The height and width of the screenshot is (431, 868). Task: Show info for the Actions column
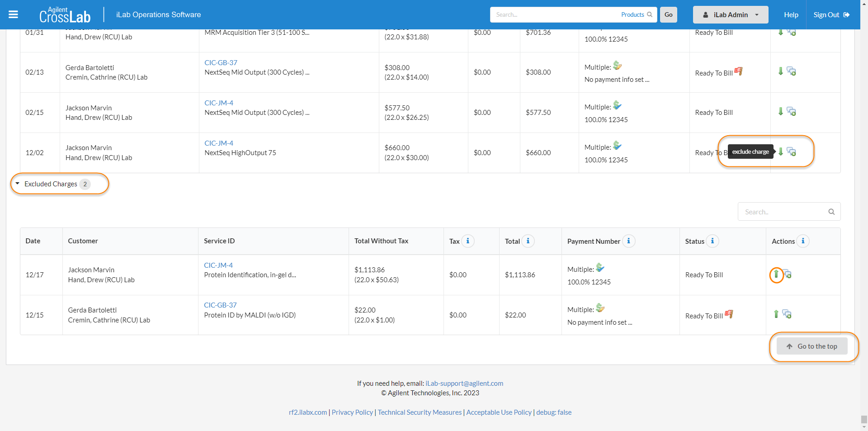[x=803, y=241]
